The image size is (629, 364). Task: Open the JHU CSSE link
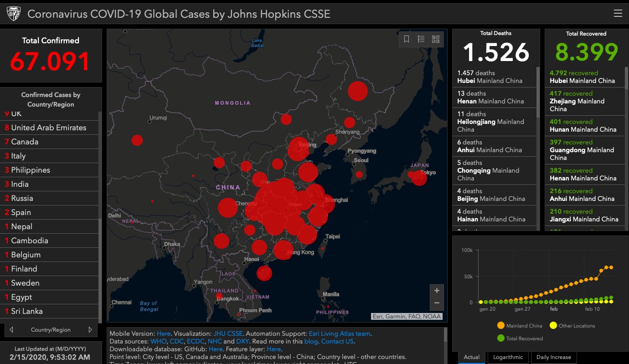point(228,333)
